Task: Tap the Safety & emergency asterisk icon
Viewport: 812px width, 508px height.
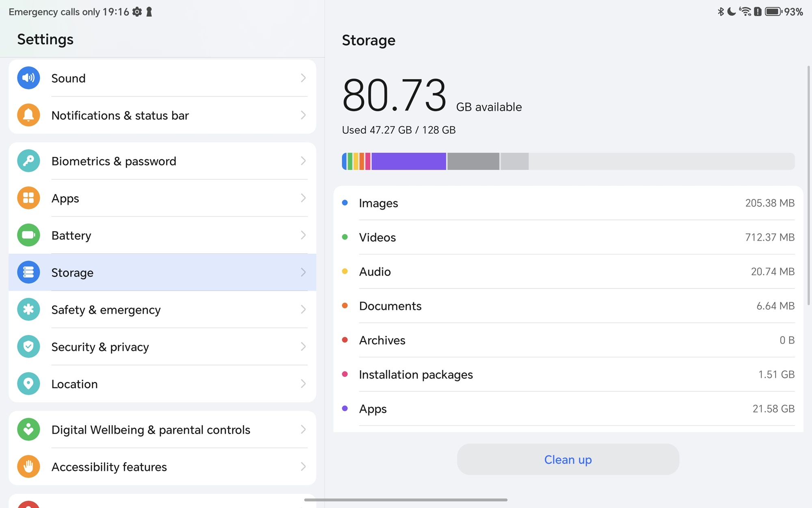Action: click(x=28, y=309)
